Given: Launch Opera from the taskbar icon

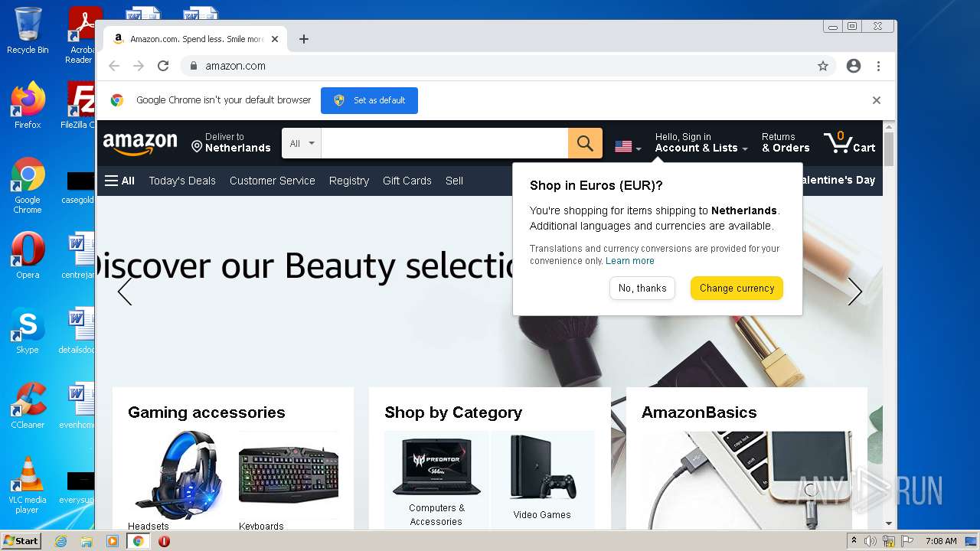Looking at the screenshot, I should click(x=164, y=541).
